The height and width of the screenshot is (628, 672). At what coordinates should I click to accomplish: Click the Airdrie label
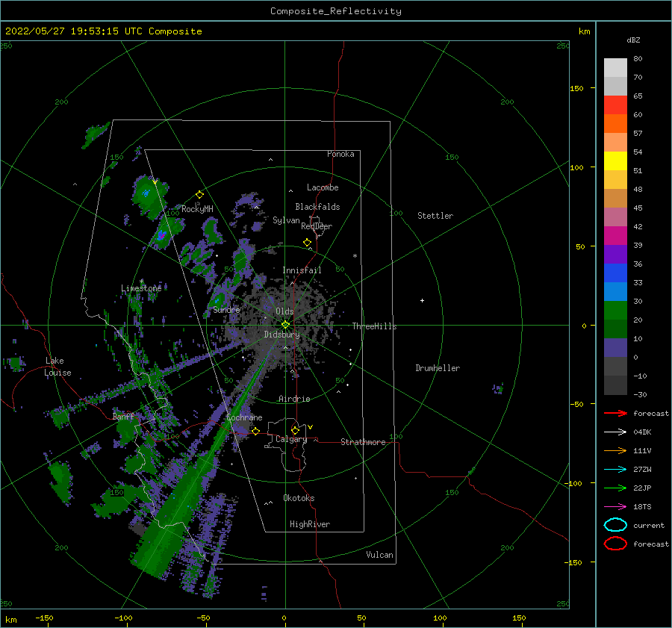pos(294,399)
